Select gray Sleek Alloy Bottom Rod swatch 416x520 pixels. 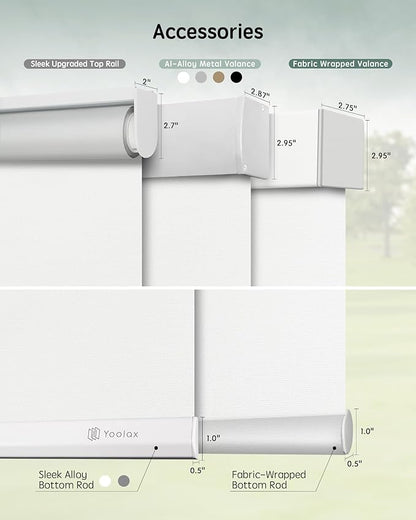tap(124, 481)
